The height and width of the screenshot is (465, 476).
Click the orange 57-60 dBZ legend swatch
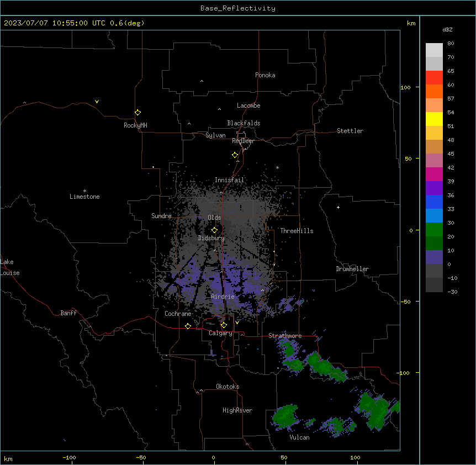[x=434, y=91]
